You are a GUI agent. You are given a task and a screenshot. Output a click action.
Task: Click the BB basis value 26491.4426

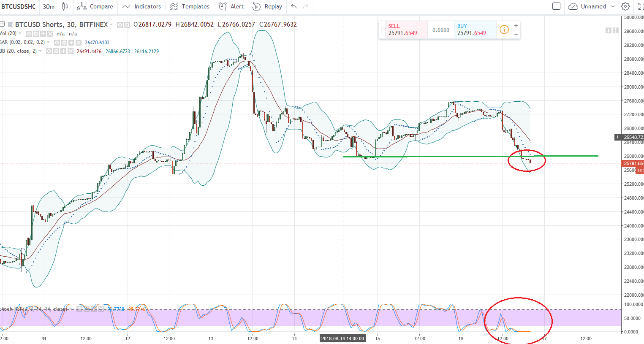pyautogui.click(x=89, y=51)
